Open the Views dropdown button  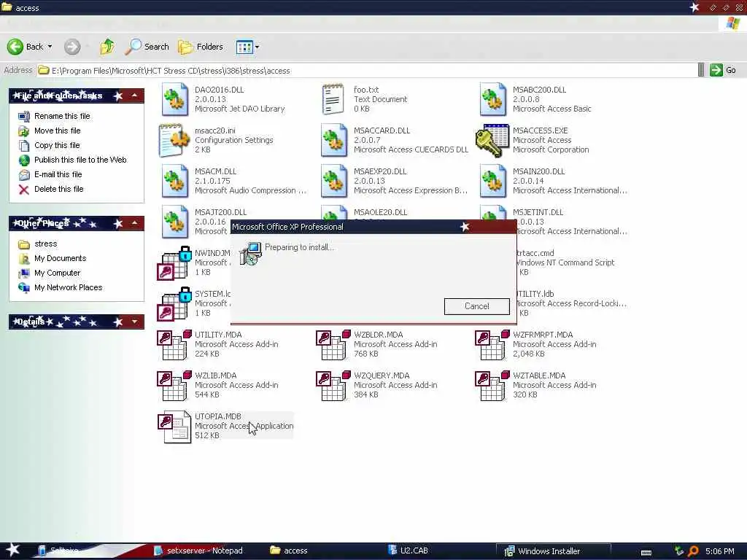pyautogui.click(x=248, y=47)
